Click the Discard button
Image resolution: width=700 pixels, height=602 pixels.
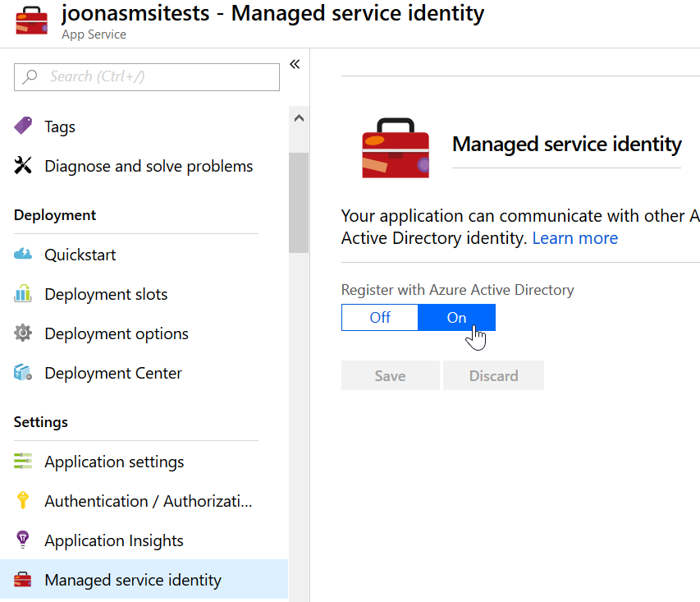coord(492,375)
